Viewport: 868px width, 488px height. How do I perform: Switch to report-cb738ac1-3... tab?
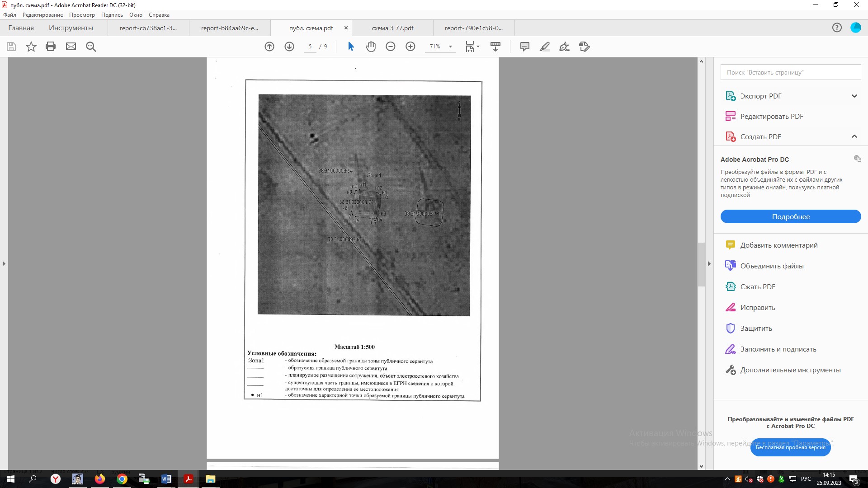click(148, 28)
